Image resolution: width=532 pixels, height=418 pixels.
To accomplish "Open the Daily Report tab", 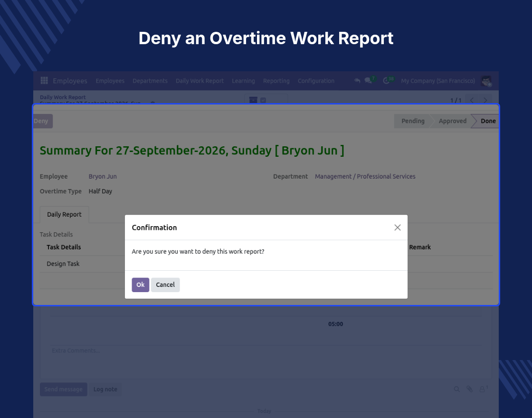I will 65,214.
